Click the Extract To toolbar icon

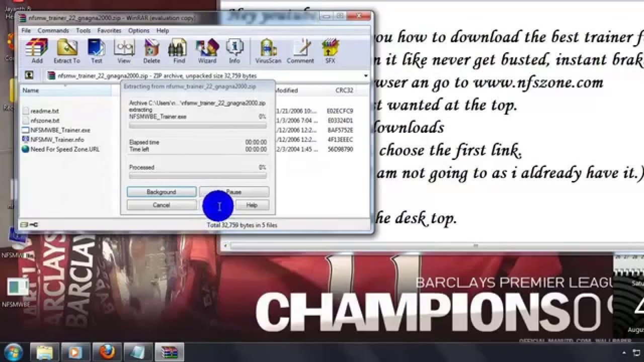tap(66, 51)
